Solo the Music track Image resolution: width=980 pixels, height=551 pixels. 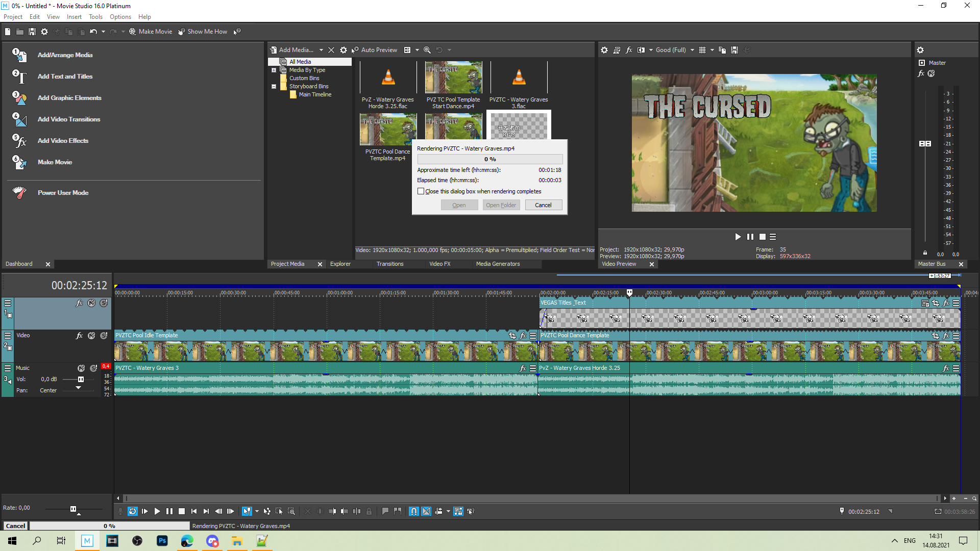(93, 368)
